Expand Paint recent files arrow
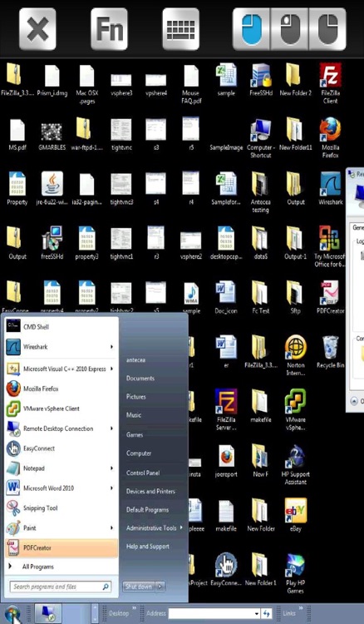Image resolution: width=364 pixels, height=624 pixels. 111,528
